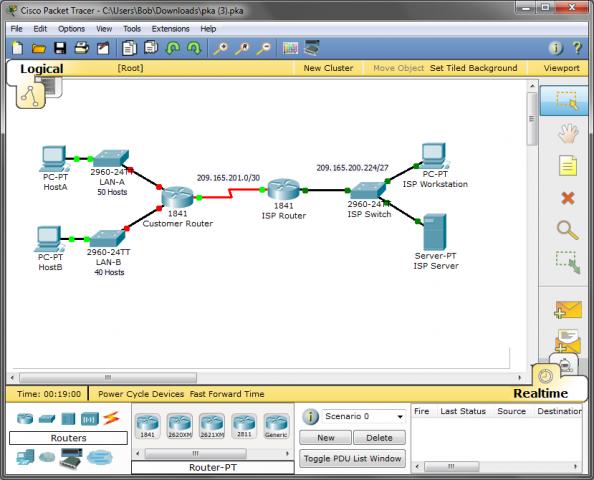Choose the Resize Shape tool
The image size is (594, 480).
[x=568, y=262]
